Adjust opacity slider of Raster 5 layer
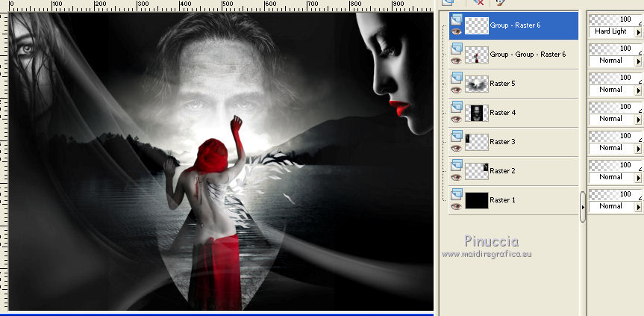This screenshot has width=644, height=316. pos(615,78)
